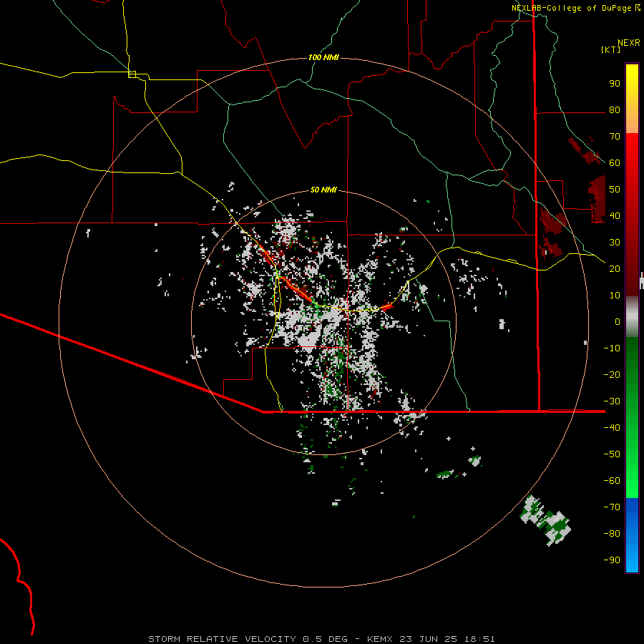Click the 70 value on the velocity scale

615,137
